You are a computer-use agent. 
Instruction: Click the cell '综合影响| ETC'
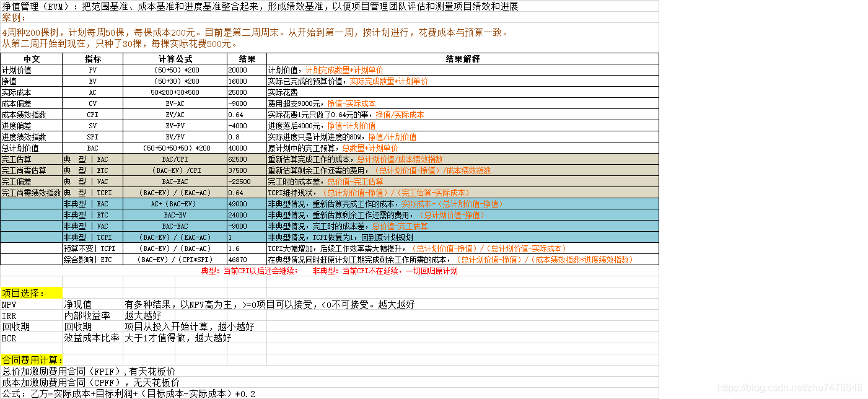point(93,260)
